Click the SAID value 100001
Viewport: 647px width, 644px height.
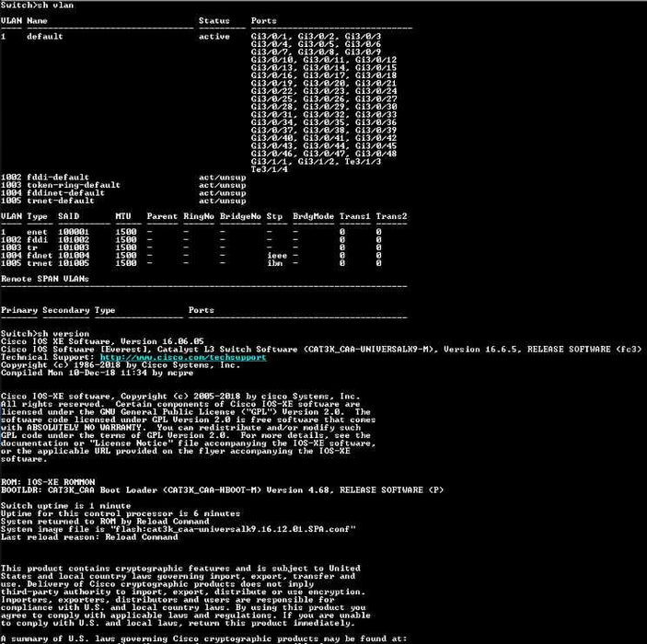coord(74,232)
